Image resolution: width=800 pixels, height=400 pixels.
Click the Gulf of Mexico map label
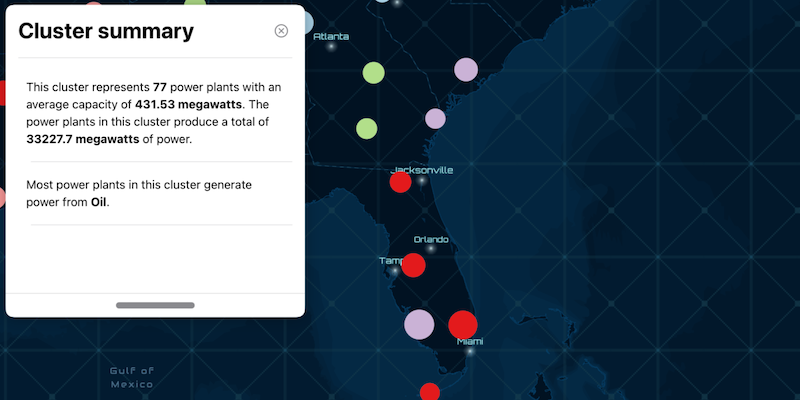click(132, 377)
